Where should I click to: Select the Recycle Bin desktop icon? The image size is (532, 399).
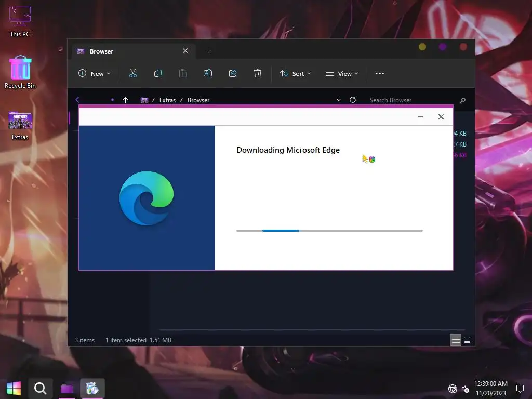(x=20, y=73)
